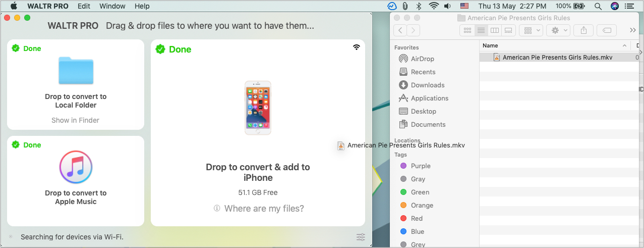This screenshot has width=644, height=248.
Task: Click 'Show in Finder' link
Action: 75,120
